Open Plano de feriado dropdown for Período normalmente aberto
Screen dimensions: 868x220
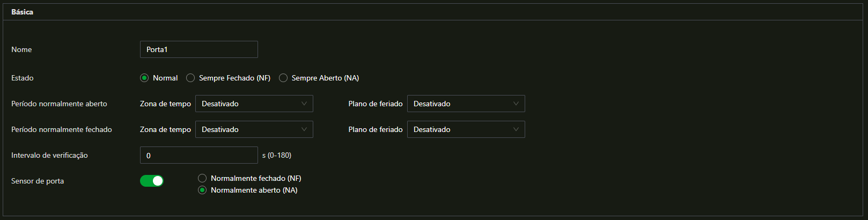[x=466, y=104]
